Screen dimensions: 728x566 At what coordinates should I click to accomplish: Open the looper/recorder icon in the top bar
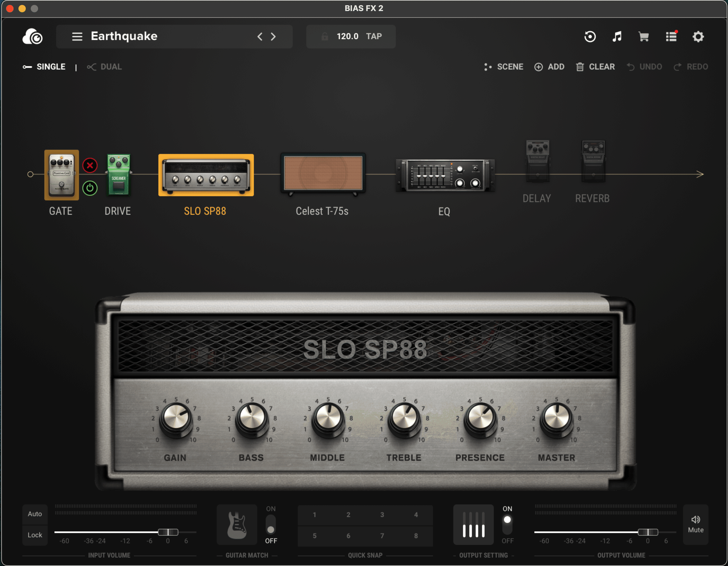point(590,37)
